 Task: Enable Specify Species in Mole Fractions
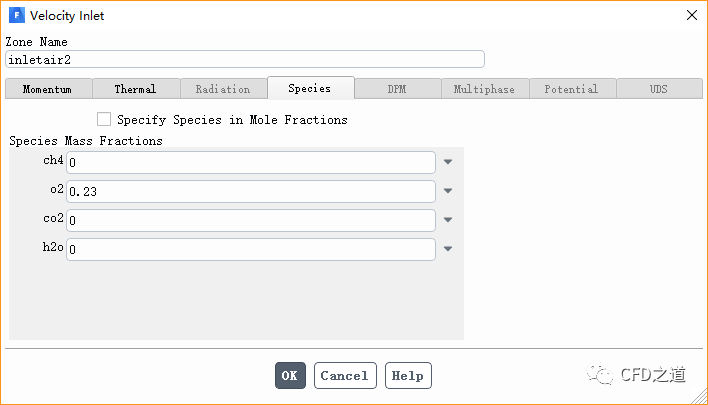coord(104,120)
